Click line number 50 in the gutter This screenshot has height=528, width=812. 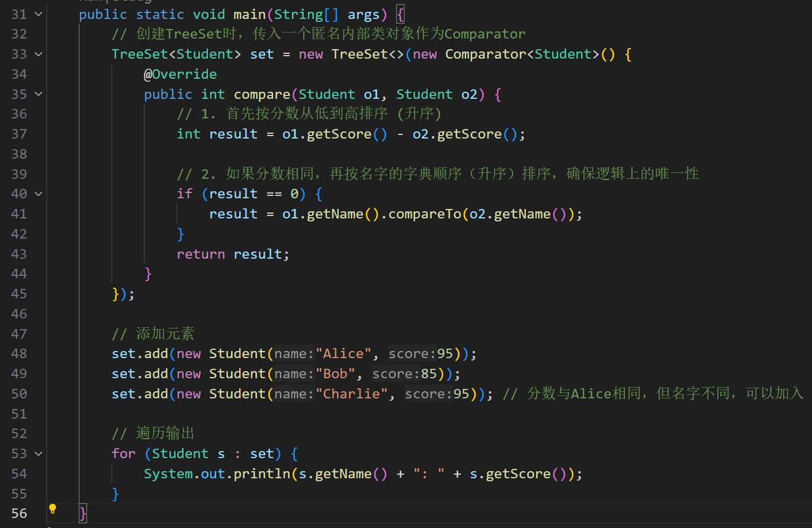(x=19, y=394)
